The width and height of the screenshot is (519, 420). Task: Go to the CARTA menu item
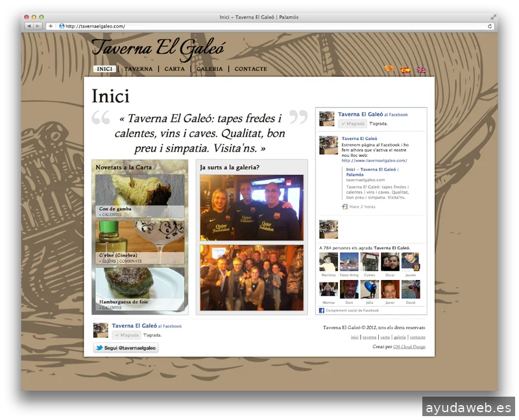click(175, 69)
